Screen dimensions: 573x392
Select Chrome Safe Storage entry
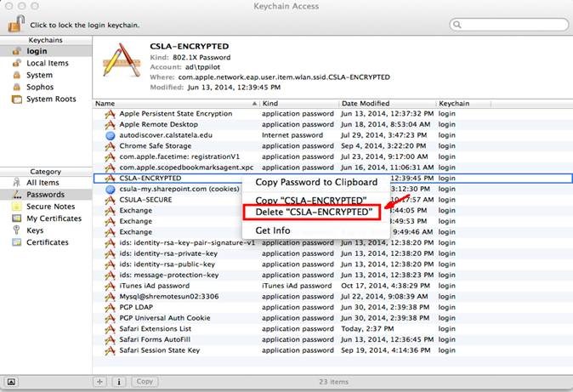coord(332,146)
